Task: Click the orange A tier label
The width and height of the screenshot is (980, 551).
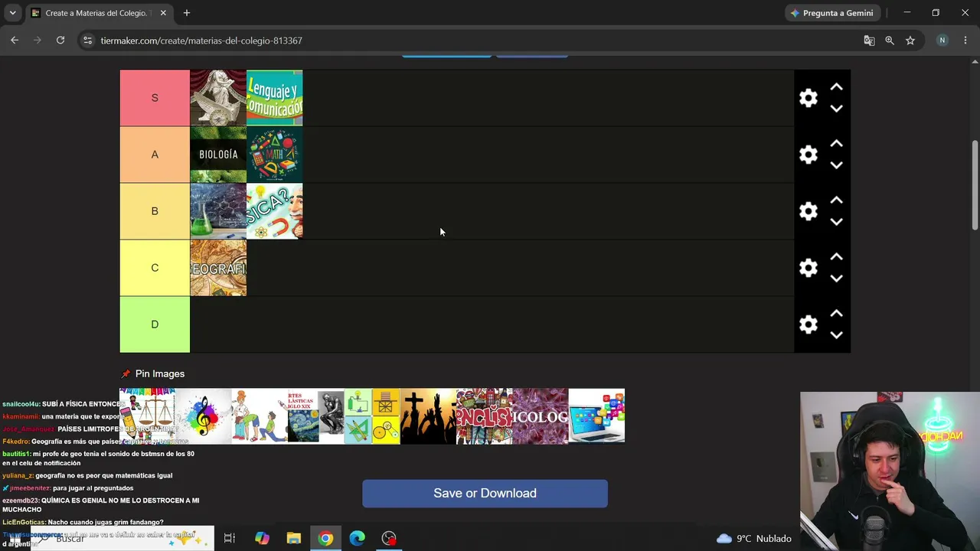Action: (x=155, y=155)
